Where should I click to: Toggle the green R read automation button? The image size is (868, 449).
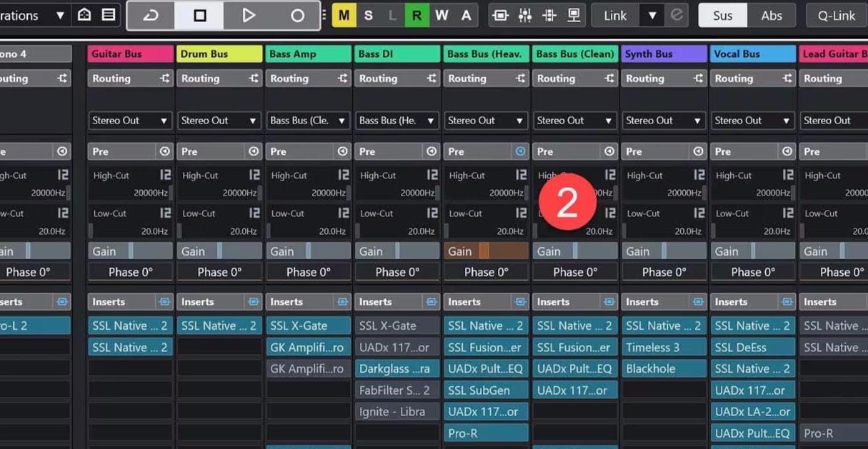pyautogui.click(x=417, y=15)
